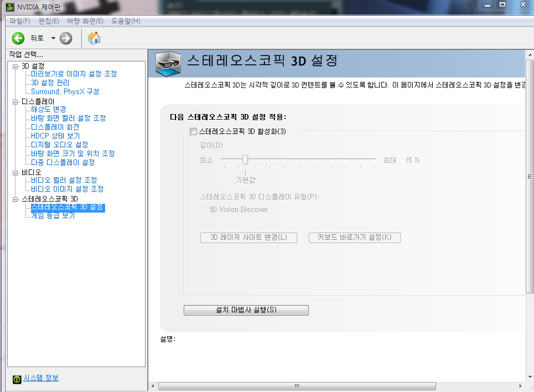Viewport: 534px width, 392px height.
Task: Open the 바탕 화면(E) menu
Action: [x=85, y=21]
